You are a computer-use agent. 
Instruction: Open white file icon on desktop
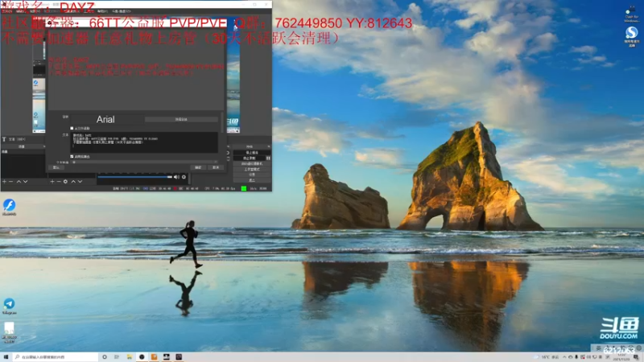point(9,332)
